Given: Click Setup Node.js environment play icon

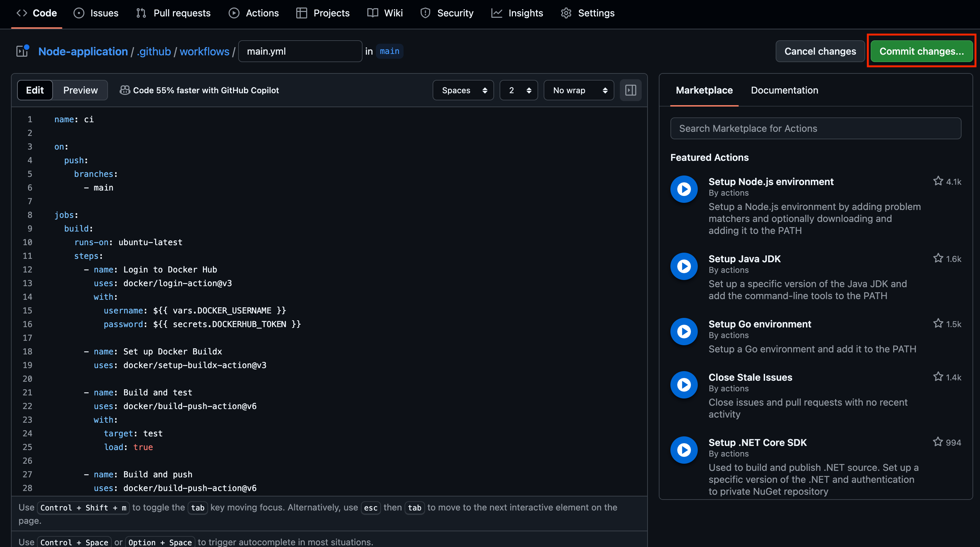Looking at the screenshot, I should click(684, 189).
